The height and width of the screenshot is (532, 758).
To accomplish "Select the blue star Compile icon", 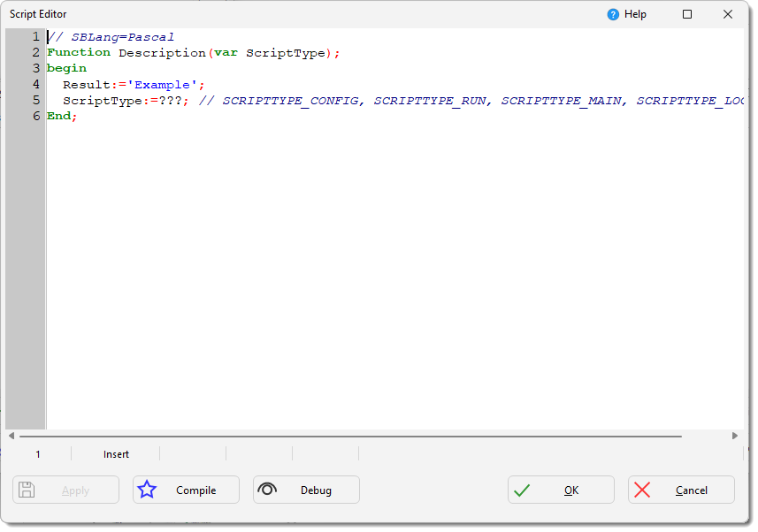I will tap(147, 490).
